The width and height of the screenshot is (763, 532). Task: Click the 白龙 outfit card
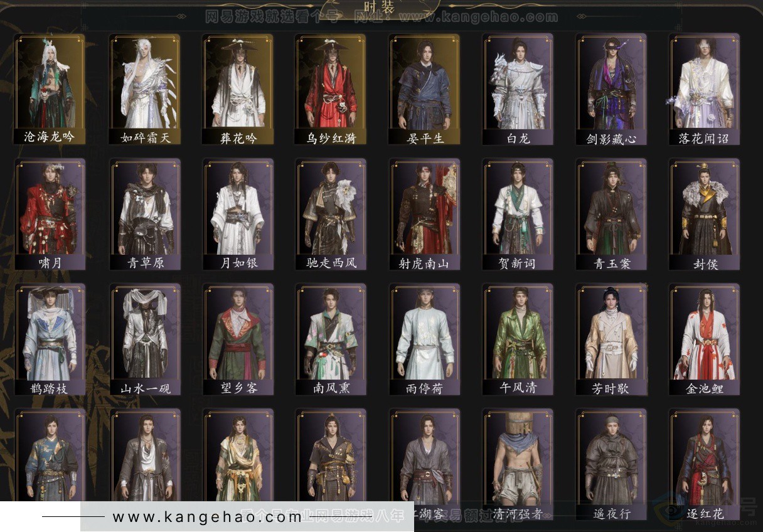pos(518,89)
